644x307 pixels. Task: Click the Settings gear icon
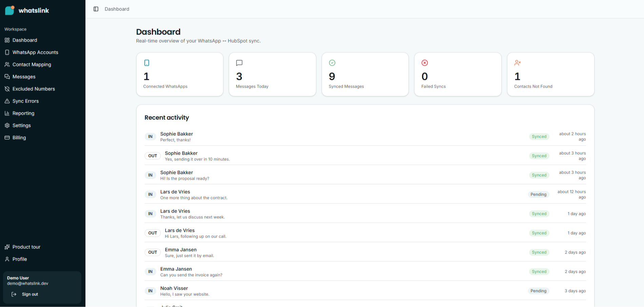[x=7, y=125]
